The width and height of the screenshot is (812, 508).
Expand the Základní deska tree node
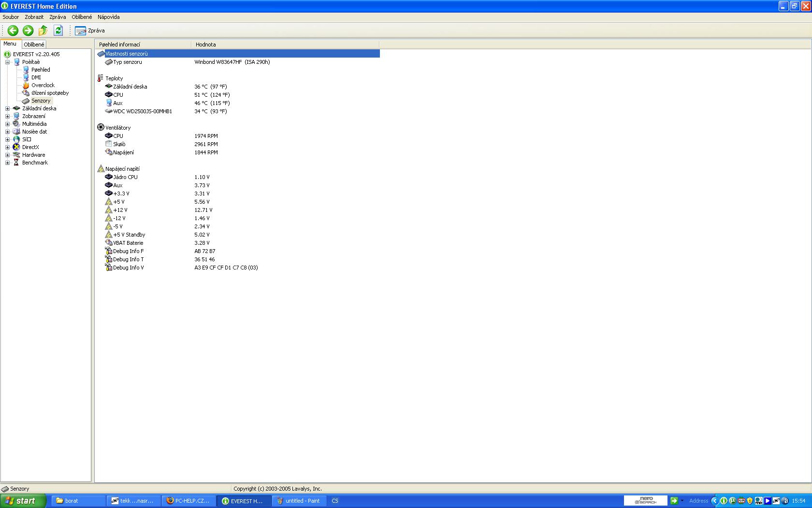[7, 108]
